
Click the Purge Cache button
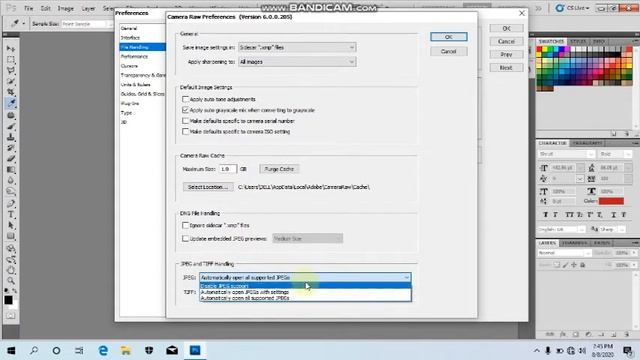tap(279, 169)
